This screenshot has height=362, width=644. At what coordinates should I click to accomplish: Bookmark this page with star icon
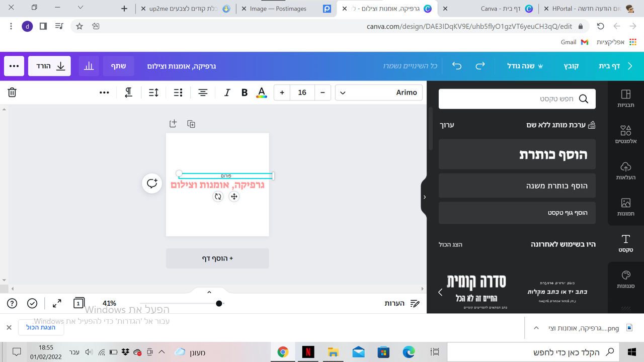pyautogui.click(x=79, y=26)
